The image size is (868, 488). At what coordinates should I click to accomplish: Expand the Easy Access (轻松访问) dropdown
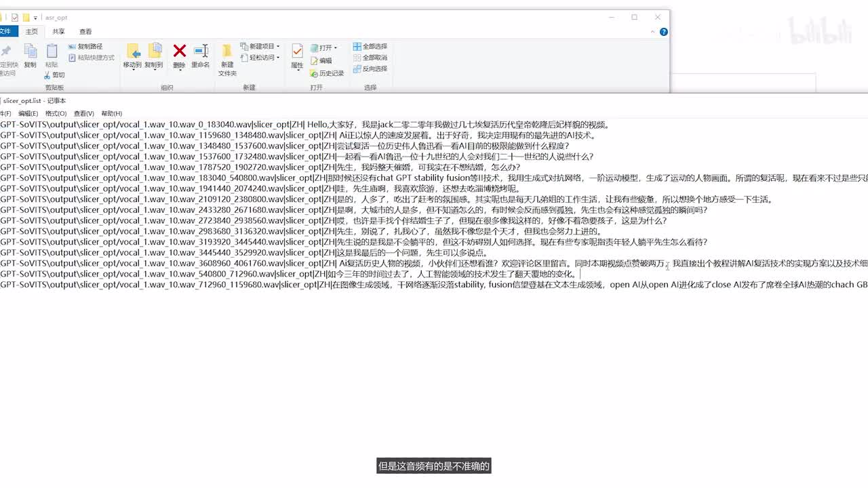point(263,58)
